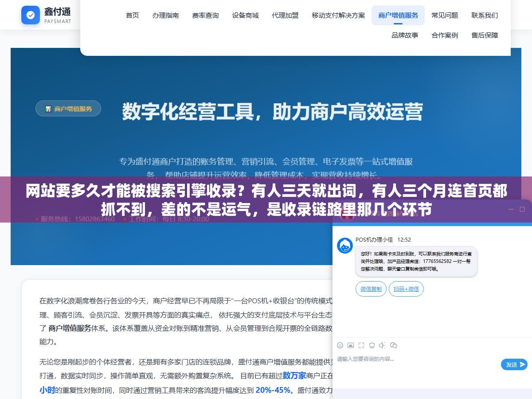Open 费率查询 navigation item
The width and height of the screenshot is (532, 399).
[x=206, y=16]
